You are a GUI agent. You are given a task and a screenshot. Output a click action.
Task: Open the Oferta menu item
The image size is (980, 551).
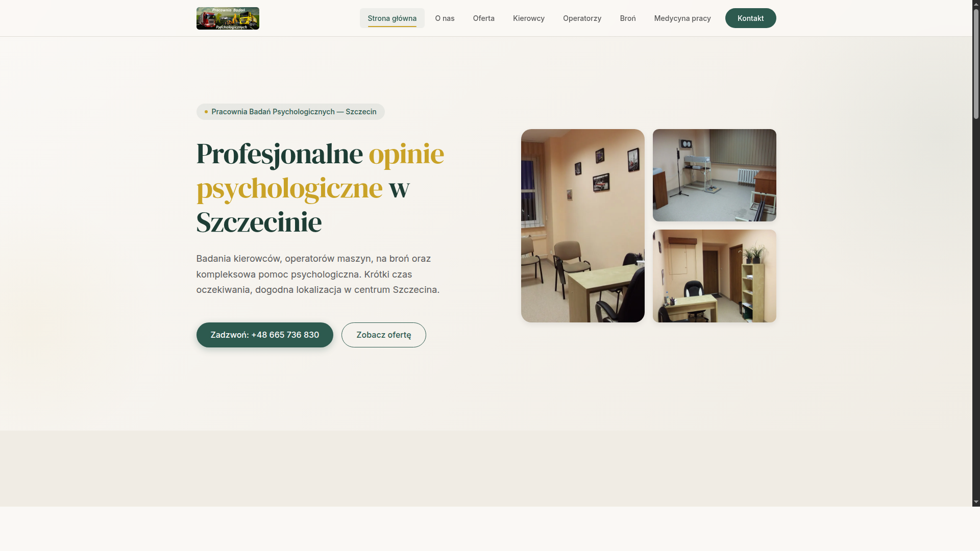coord(483,18)
